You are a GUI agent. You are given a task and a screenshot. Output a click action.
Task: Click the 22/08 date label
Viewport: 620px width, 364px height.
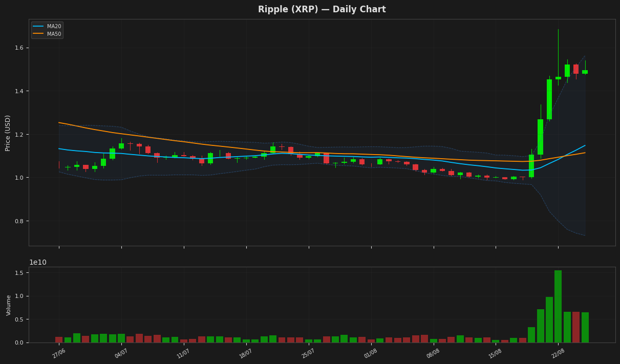tap(558, 353)
